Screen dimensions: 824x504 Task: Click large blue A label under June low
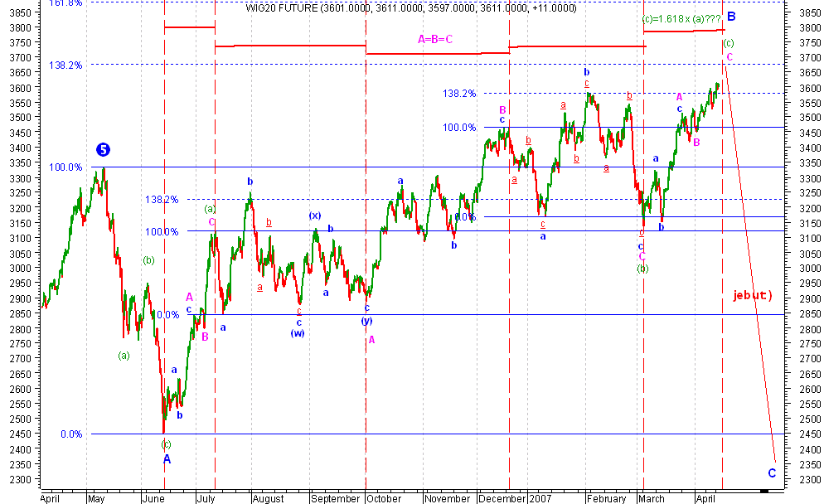click(x=167, y=458)
